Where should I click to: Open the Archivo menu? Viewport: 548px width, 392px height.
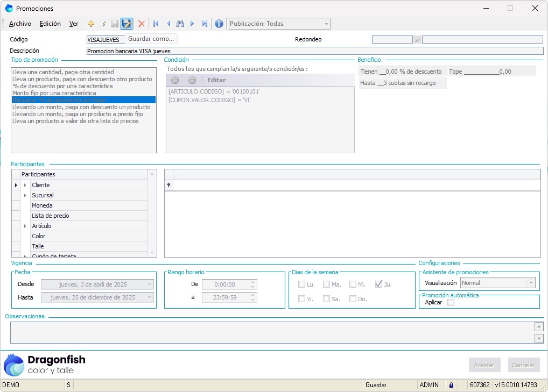pos(20,24)
